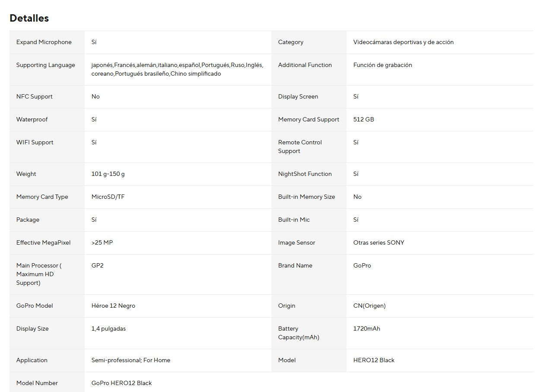535x392 pixels.
Task: Click the '1720mAh' battery capacity value
Action: tap(366, 328)
